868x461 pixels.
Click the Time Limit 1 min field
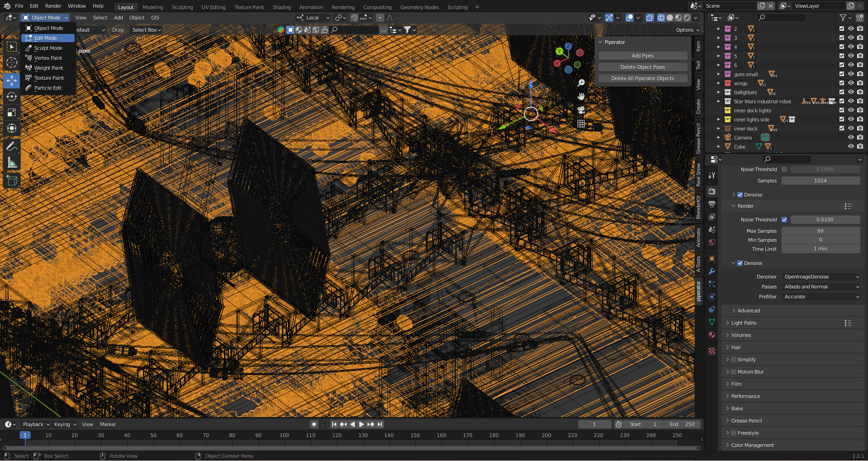tap(821, 249)
